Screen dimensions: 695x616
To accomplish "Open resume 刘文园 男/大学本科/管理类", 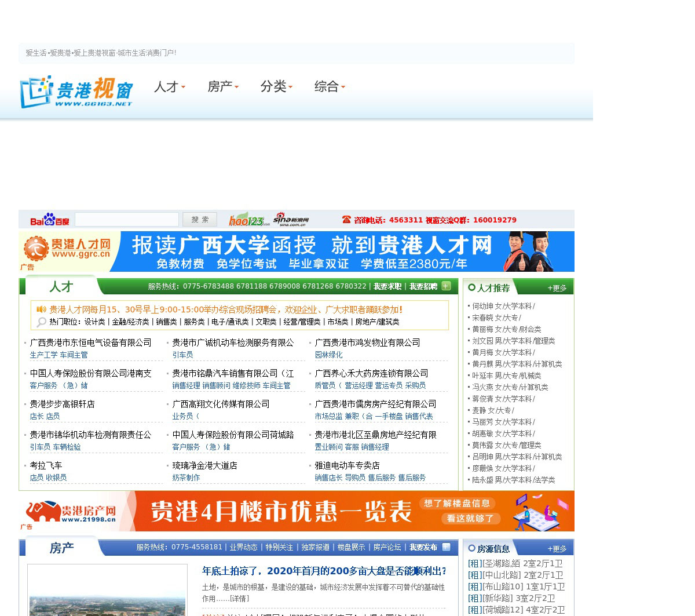I will 514,341.
